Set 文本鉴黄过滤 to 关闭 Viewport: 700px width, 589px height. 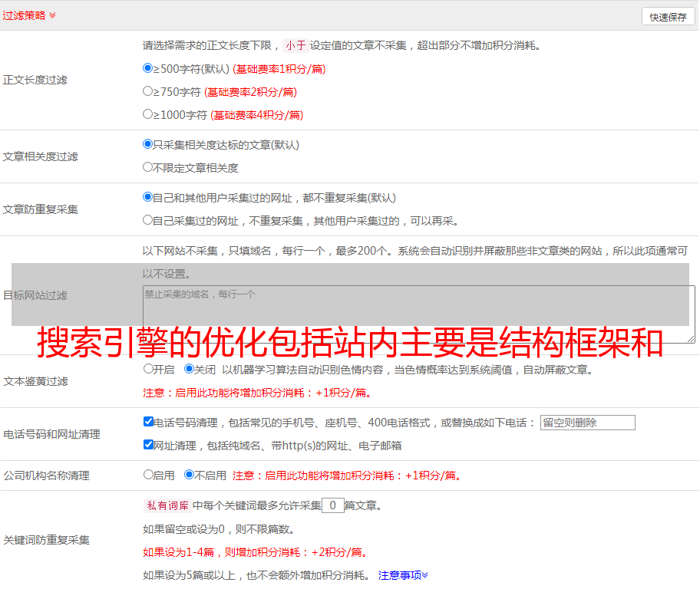click(189, 369)
